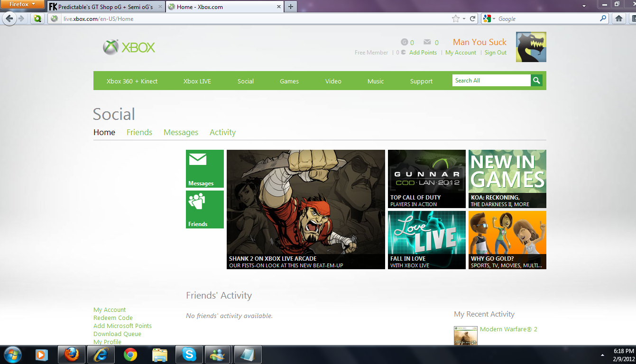636x364 pixels.
Task: Select the Social Home sub-tab
Action: tap(104, 132)
